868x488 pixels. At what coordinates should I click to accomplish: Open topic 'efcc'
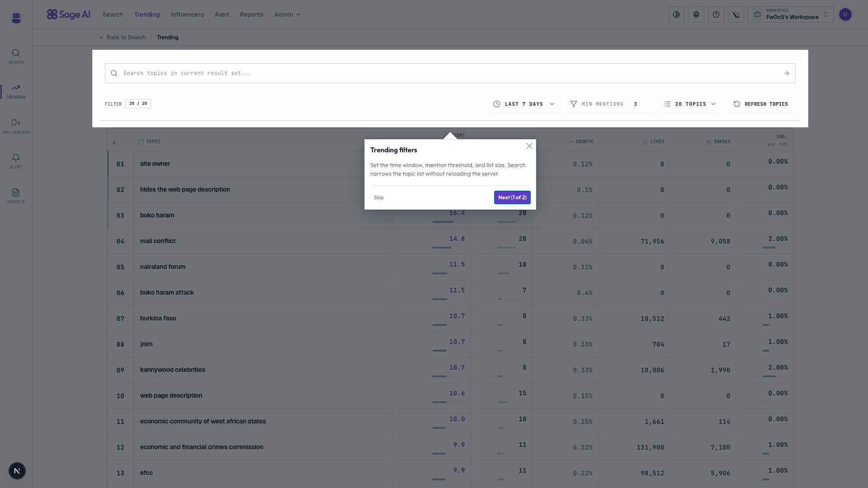146,473
